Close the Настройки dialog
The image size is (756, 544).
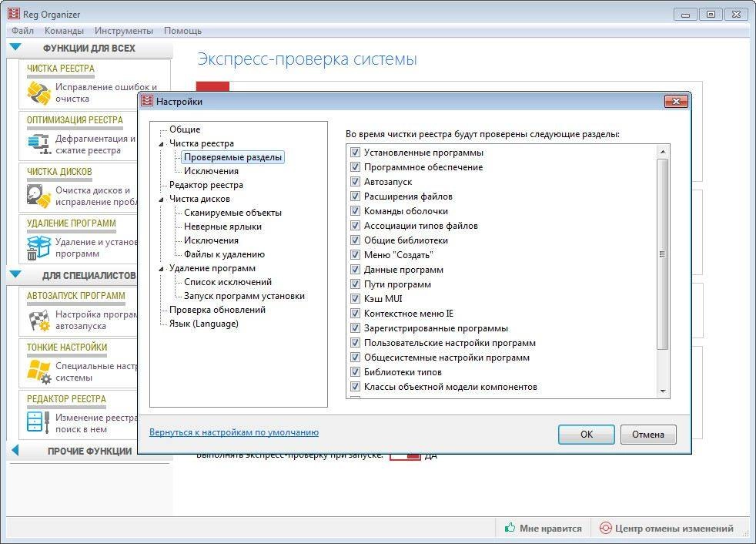click(x=676, y=101)
